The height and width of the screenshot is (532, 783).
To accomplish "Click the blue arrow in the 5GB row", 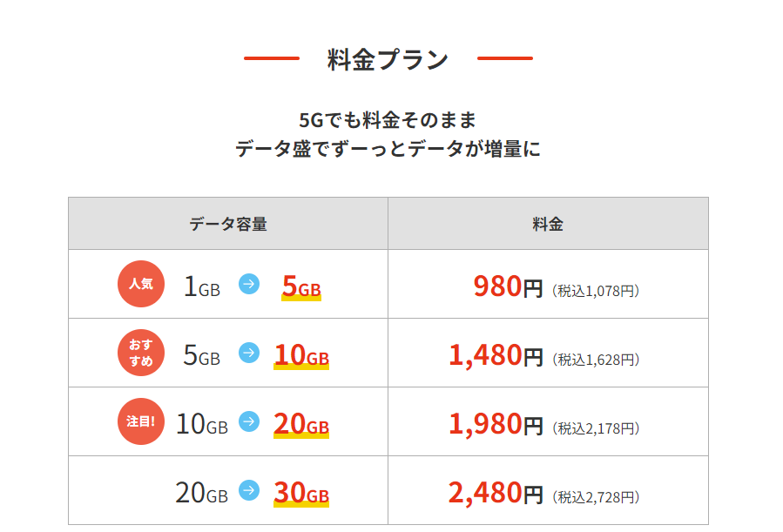I will pos(249,353).
